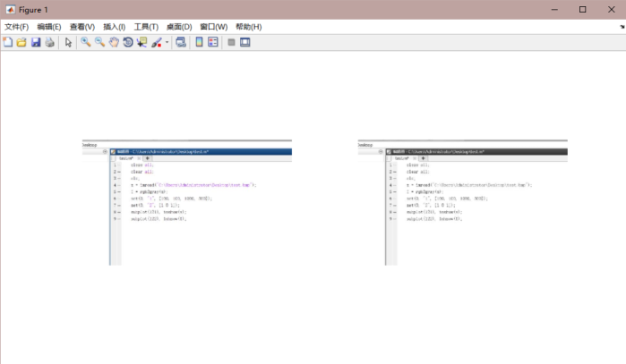626x364 pixels.
Task: Toggle the Edit Plot arrow tool
Action: (69, 42)
